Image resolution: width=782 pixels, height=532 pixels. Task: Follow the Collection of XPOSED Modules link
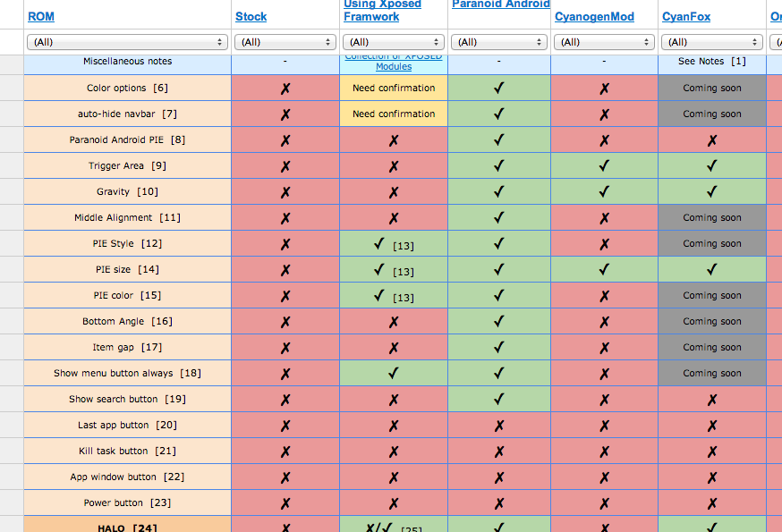point(394,62)
